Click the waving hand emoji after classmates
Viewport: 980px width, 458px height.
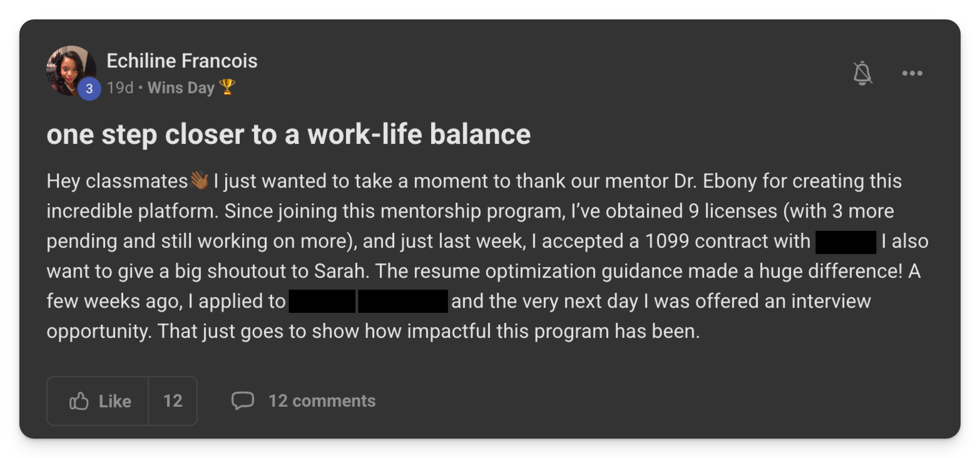point(199,180)
